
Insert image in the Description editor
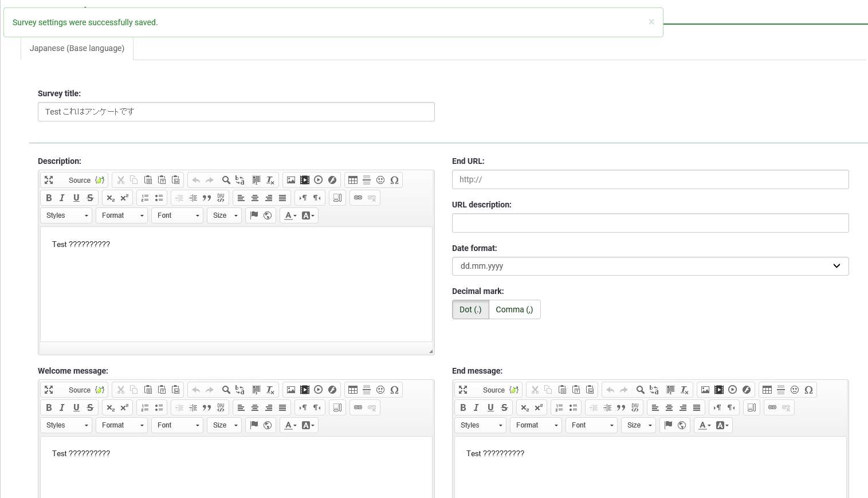291,180
